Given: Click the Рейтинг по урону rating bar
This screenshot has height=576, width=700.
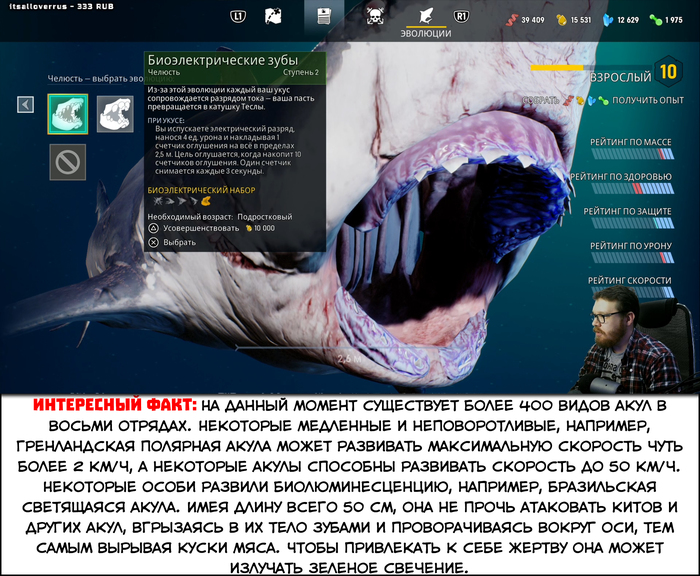Looking at the screenshot, I should 630,257.
